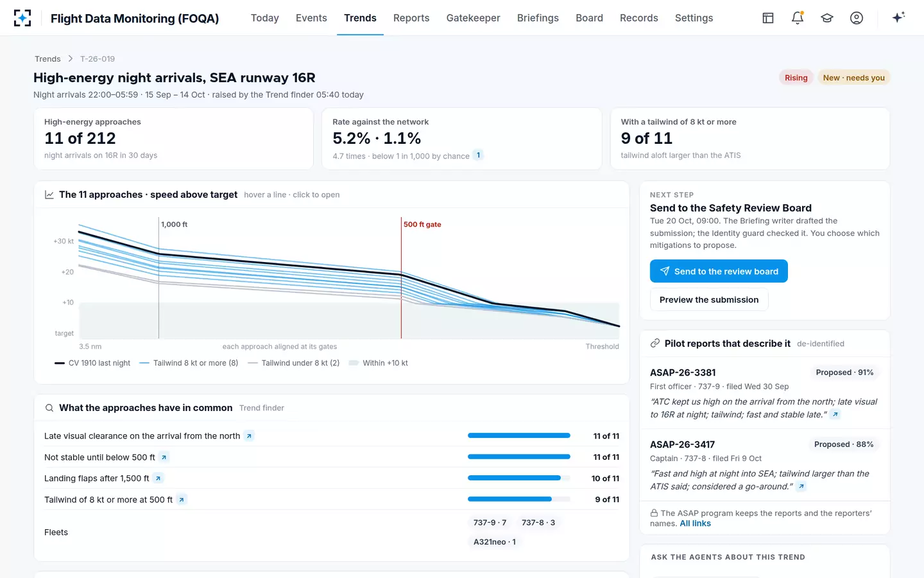The image size is (924, 578).
Task: Click the FOQA app logo icon
Action: 22,18
